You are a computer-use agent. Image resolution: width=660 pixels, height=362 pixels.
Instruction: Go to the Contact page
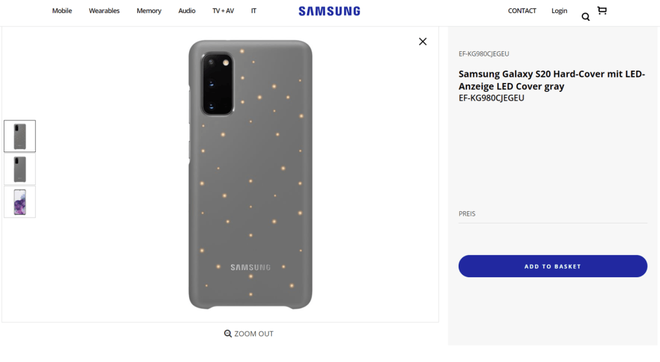click(522, 11)
